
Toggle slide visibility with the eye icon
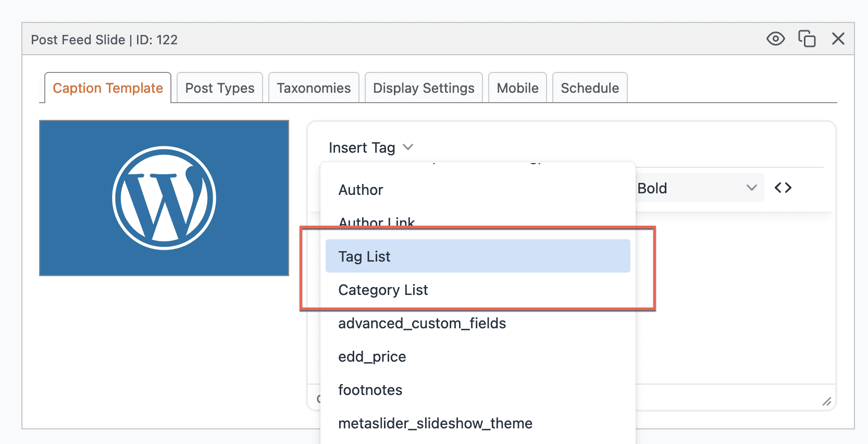click(x=775, y=39)
